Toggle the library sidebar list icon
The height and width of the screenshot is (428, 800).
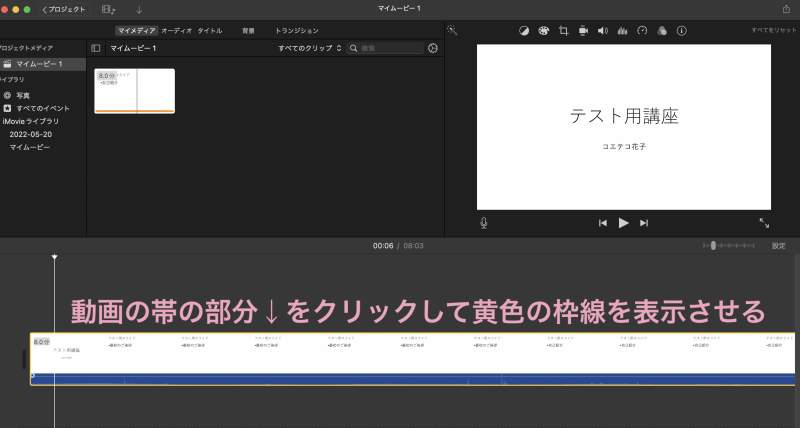pyautogui.click(x=95, y=48)
